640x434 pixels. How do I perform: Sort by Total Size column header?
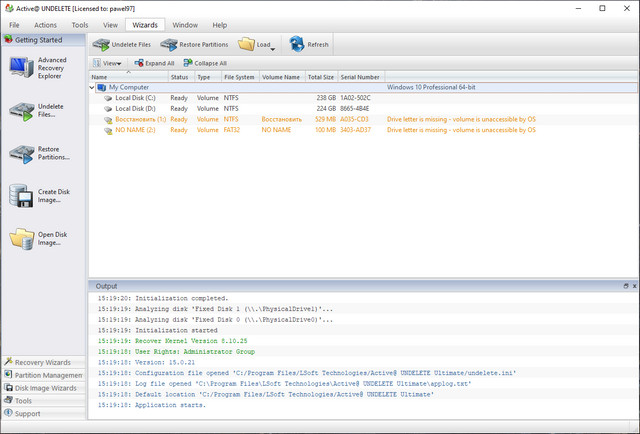click(x=320, y=76)
